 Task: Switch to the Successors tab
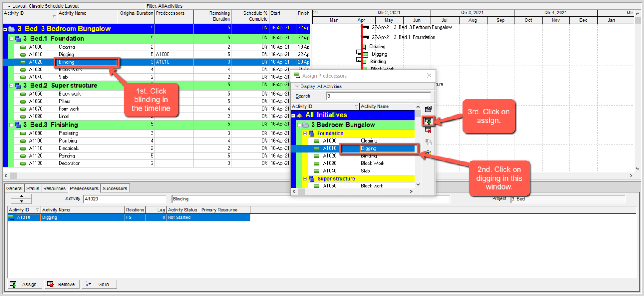(x=114, y=188)
